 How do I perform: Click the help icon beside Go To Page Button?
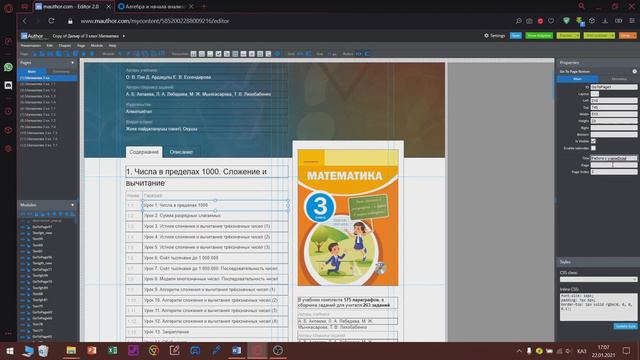(x=634, y=71)
